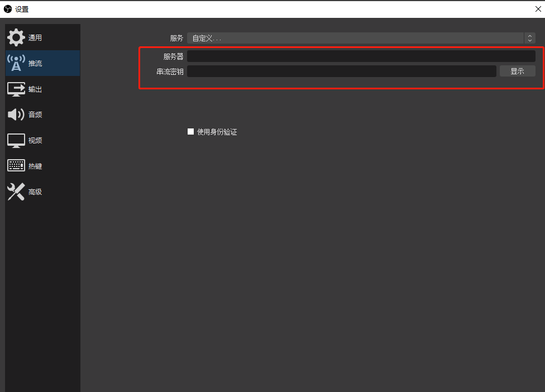Toggle authentication option on

[x=190, y=131]
